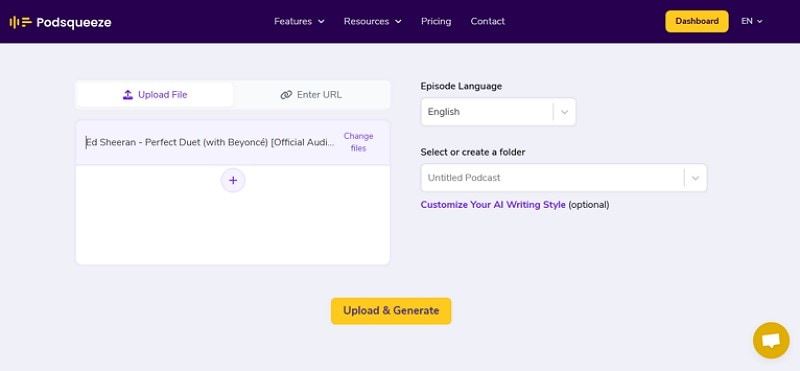Image resolution: width=800 pixels, height=371 pixels.
Task: Click the upload arrow icon
Action: (128, 95)
